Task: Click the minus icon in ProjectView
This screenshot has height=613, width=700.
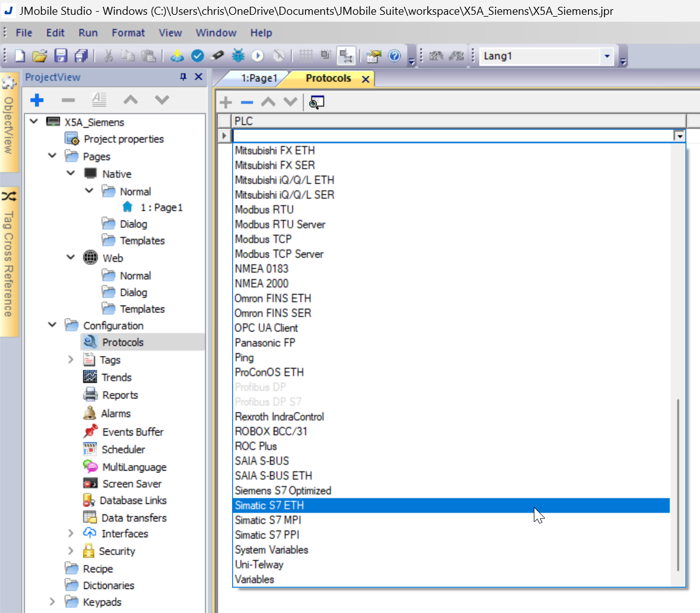Action: [x=68, y=100]
